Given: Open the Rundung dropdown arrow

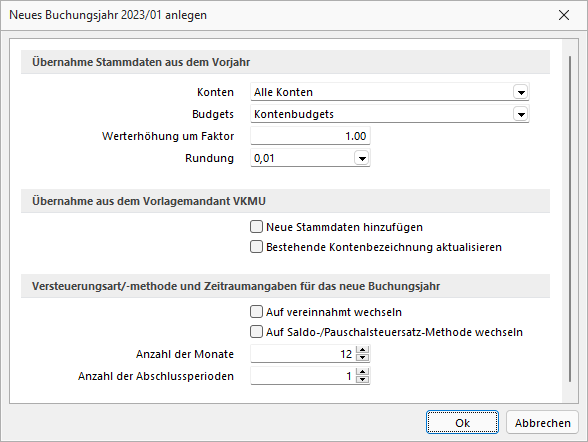Looking at the screenshot, I should [x=362, y=158].
